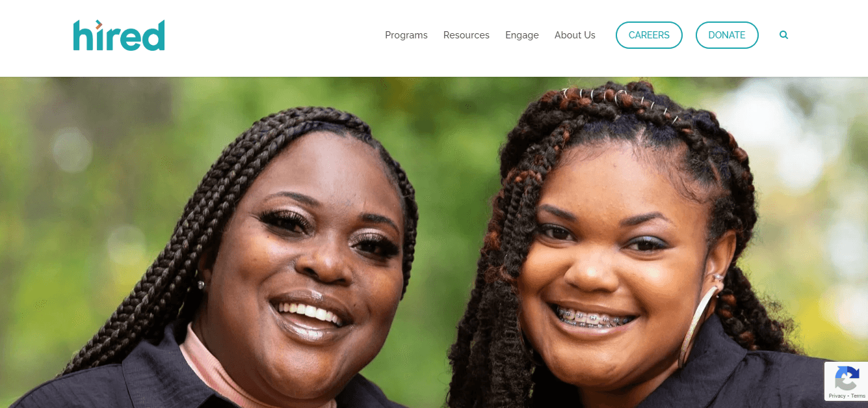Expand the Engage navigation item

[522, 35]
